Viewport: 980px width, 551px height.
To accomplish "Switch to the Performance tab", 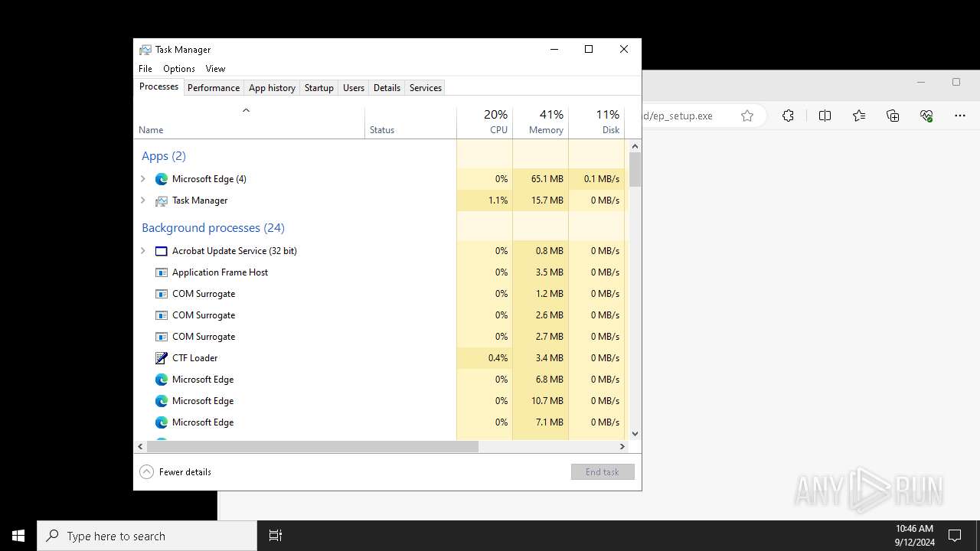I will click(214, 88).
